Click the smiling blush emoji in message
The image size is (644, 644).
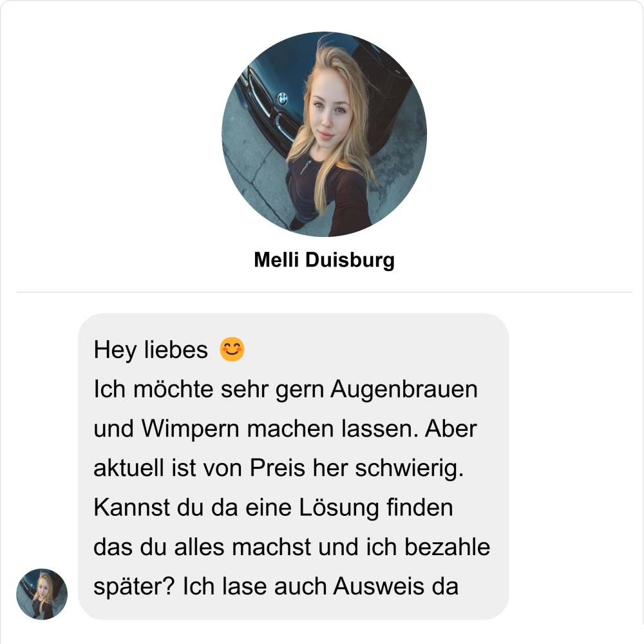[232, 350]
